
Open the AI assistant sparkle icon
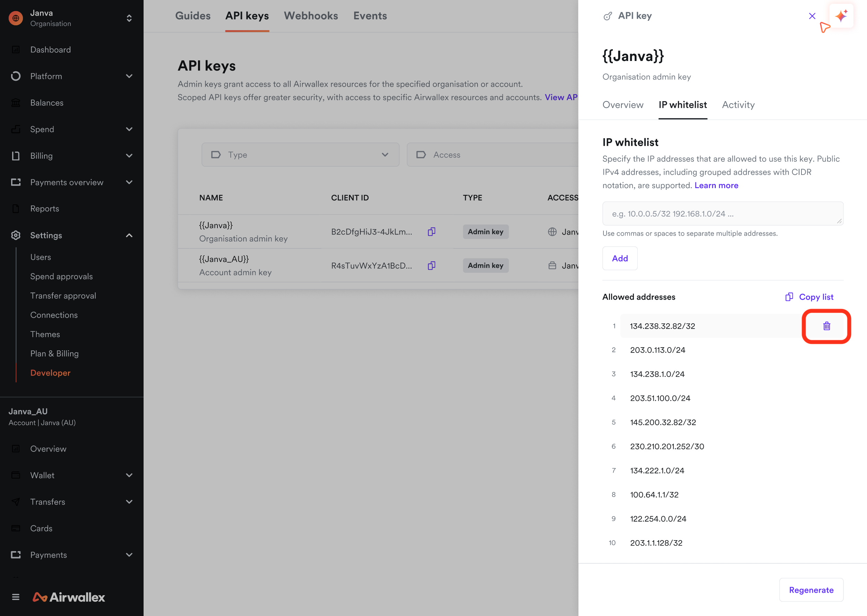tap(841, 16)
